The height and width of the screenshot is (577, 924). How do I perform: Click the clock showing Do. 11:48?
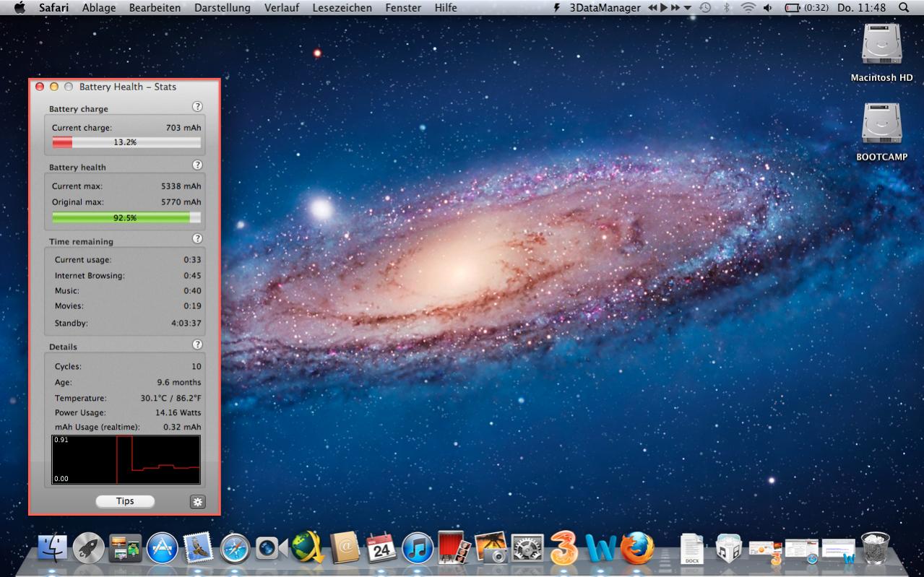point(862,8)
